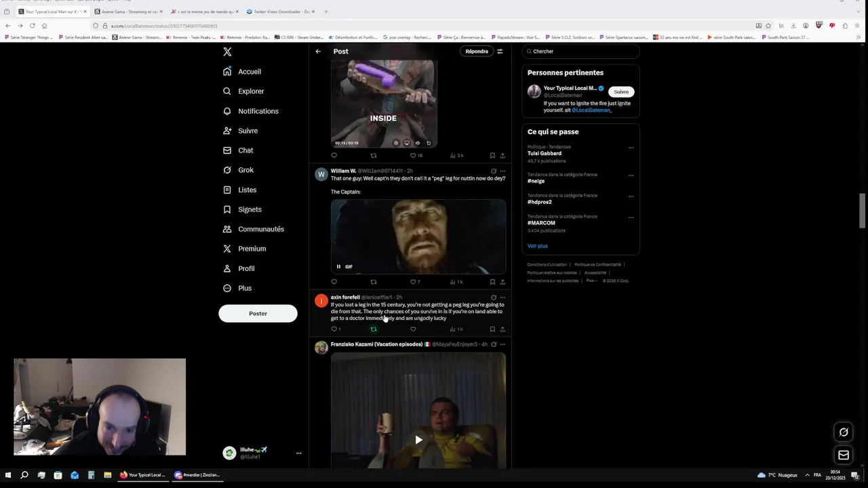The height and width of the screenshot is (488, 868).
Task: Open Notifications in sidebar
Action: point(250,111)
